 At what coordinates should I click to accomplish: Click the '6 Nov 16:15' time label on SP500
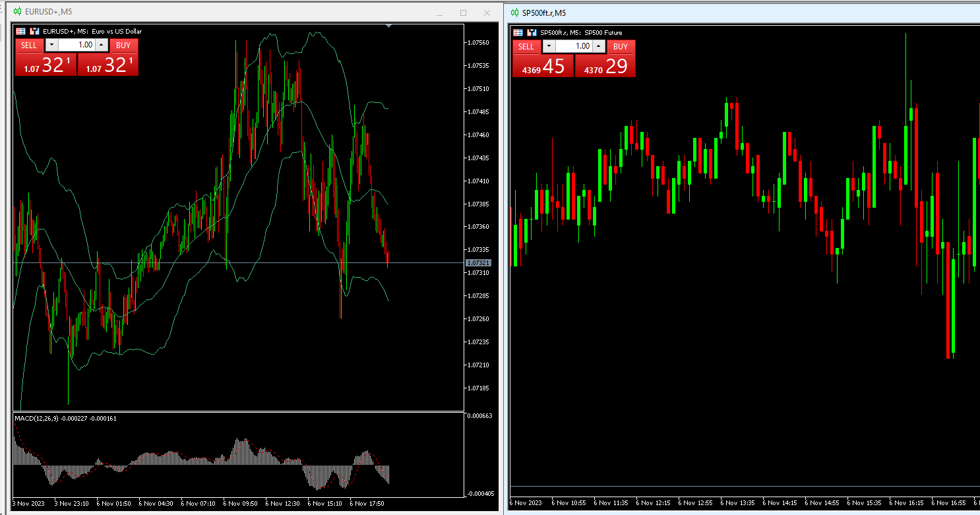point(906,503)
